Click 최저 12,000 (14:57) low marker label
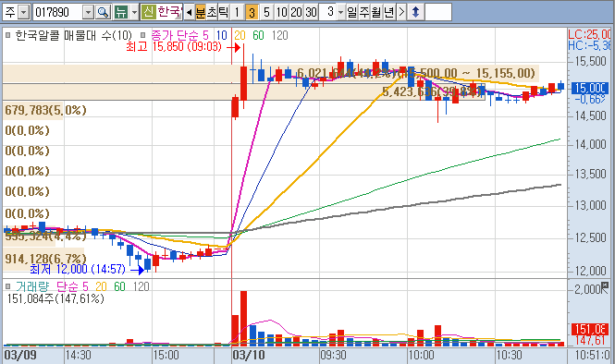This screenshot has width=615, height=364. [78, 269]
